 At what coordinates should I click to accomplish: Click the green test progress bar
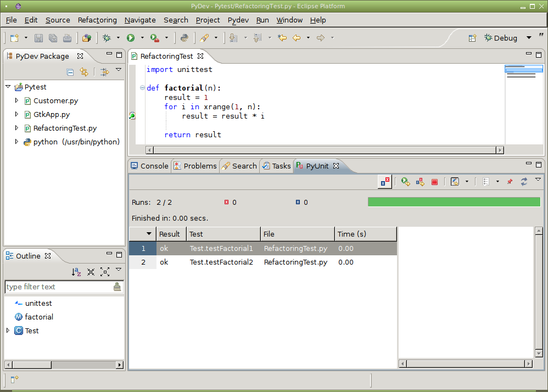pyautogui.click(x=454, y=202)
